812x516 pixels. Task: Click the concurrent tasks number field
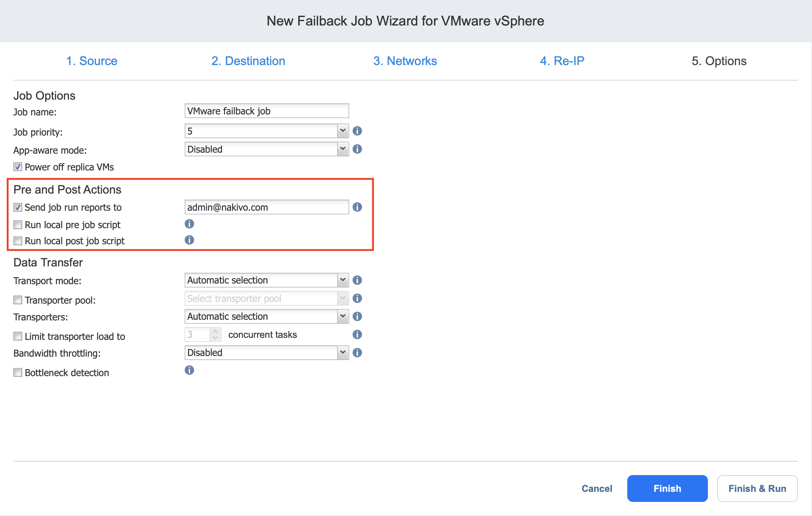click(197, 335)
